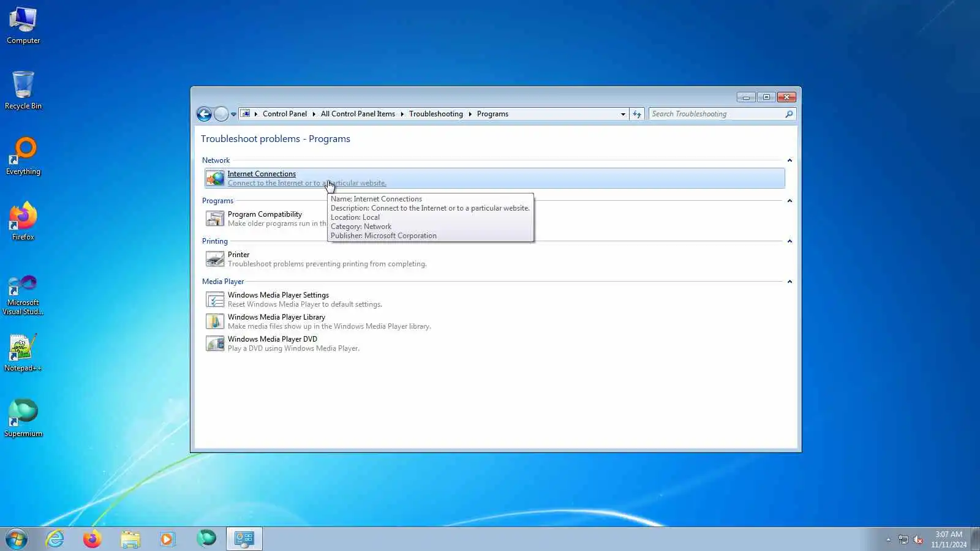The image size is (980, 551).
Task: Click the Windows Media Player DVD icon
Action: coord(215,343)
